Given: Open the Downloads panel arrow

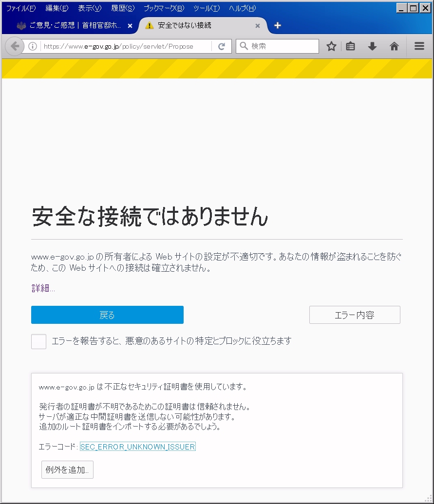Looking at the screenshot, I should click(x=372, y=46).
